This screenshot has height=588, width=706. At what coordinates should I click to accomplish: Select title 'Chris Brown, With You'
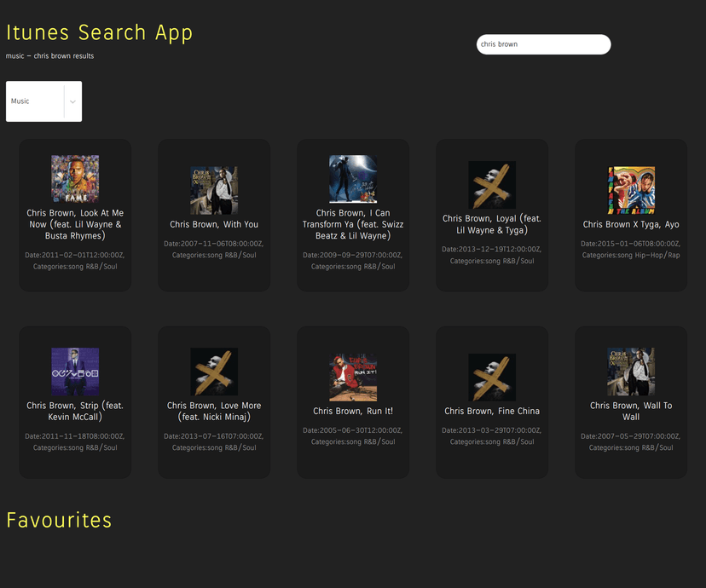214,224
